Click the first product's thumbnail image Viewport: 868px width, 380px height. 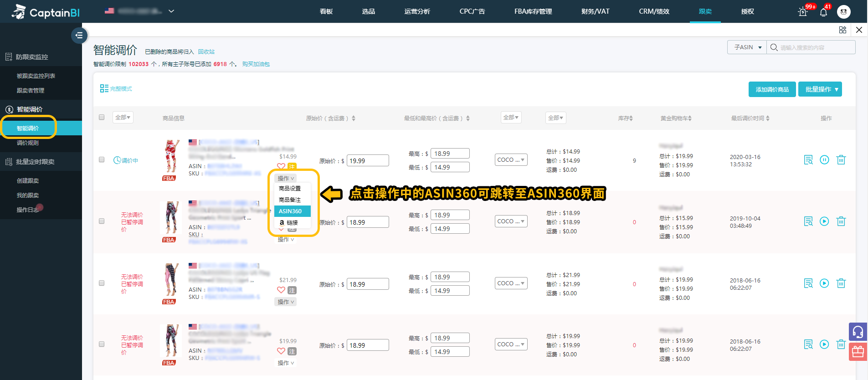point(171,156)
